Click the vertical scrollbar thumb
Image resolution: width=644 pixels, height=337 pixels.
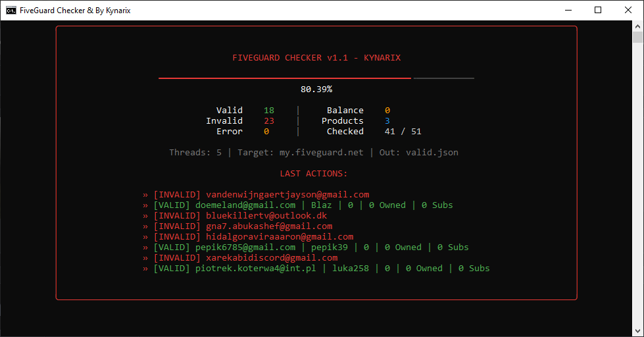click(x=637, y=37)
